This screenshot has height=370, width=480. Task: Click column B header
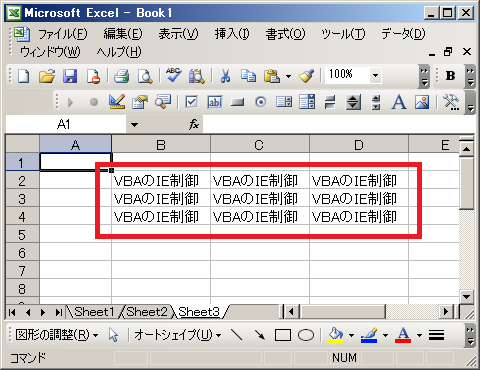pyautogui.click(x=161, y=145)
